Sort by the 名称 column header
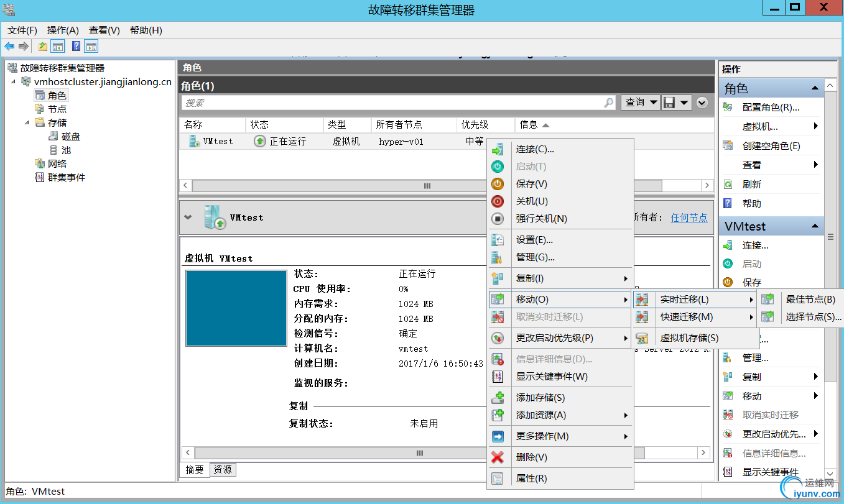844x504 pixels. 212,124
